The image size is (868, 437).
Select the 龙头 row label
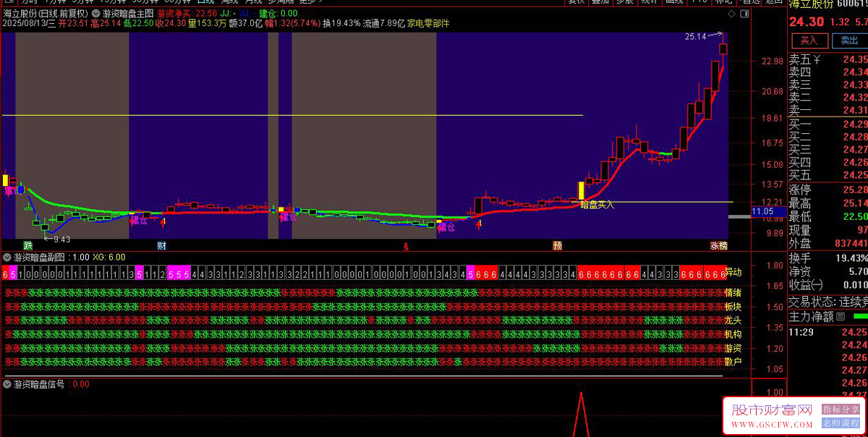(x=733, y=321)
